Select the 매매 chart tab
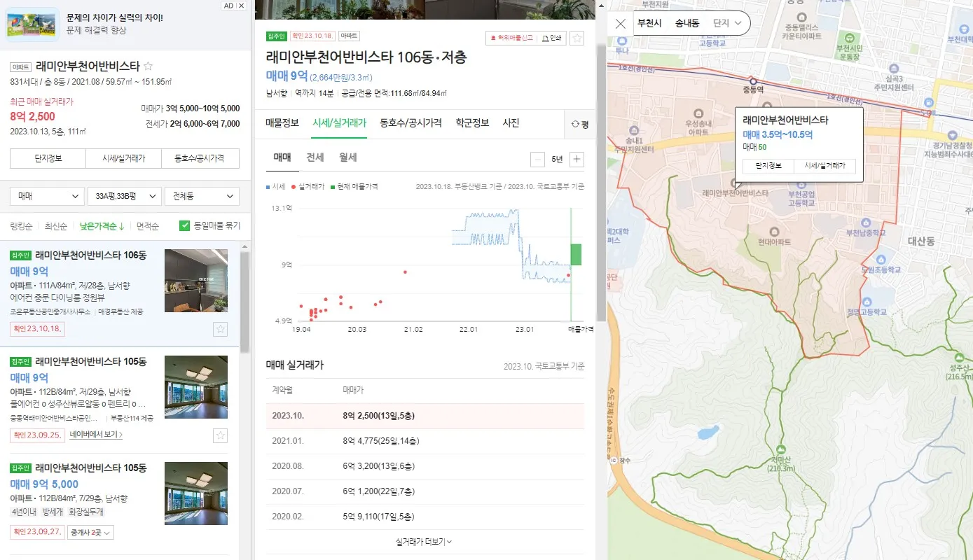The width and height of the screenshot is (973, 560). [x=282, y=157]
